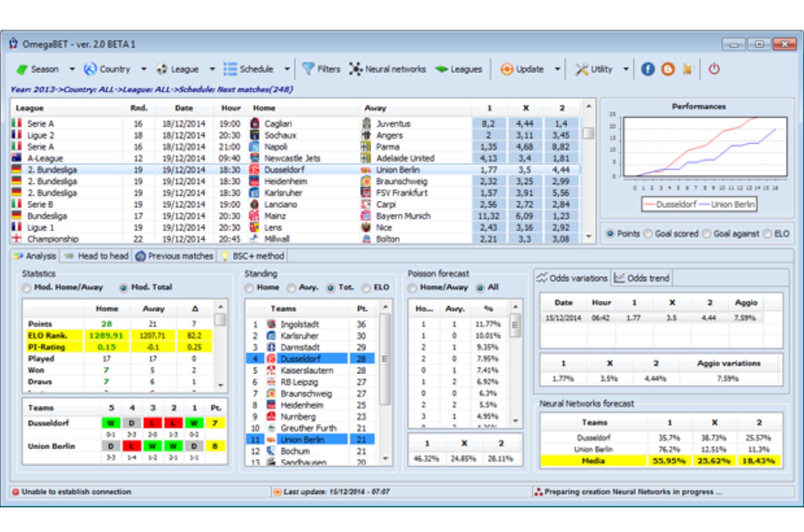The height and width of the screenshot is (532, 804).
Task: Select Goal scored radio button
Action: coord(648,234)
